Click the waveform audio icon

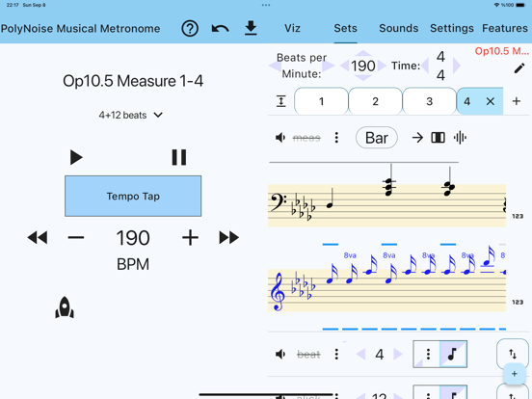[x=460, y=138]
